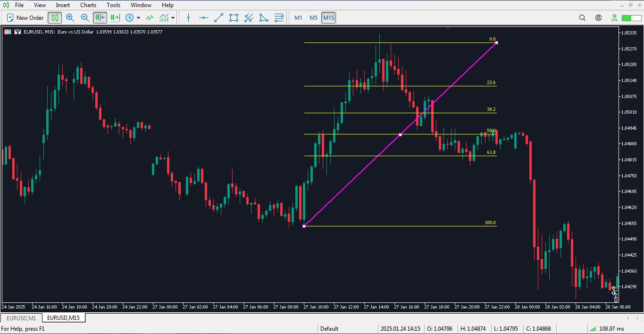Select the rectangle shape drawing tool
The width and height of the screenshot is (644, 334).
point(234,18)
